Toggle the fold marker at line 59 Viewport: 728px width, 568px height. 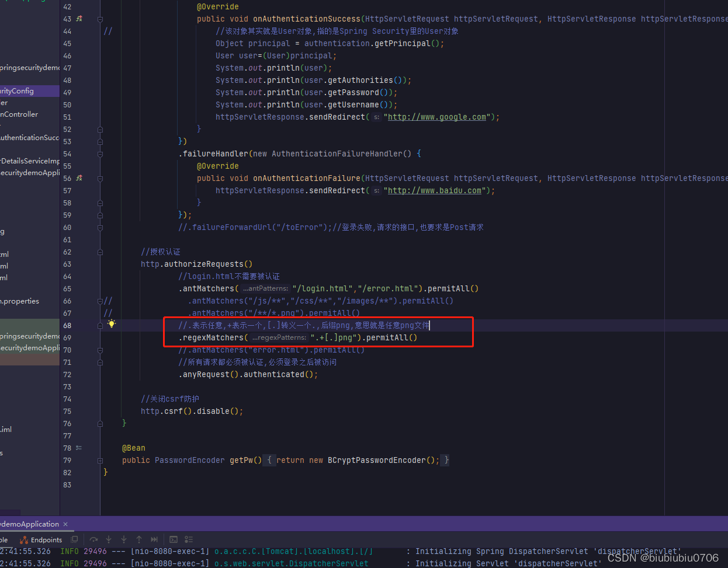100,215
